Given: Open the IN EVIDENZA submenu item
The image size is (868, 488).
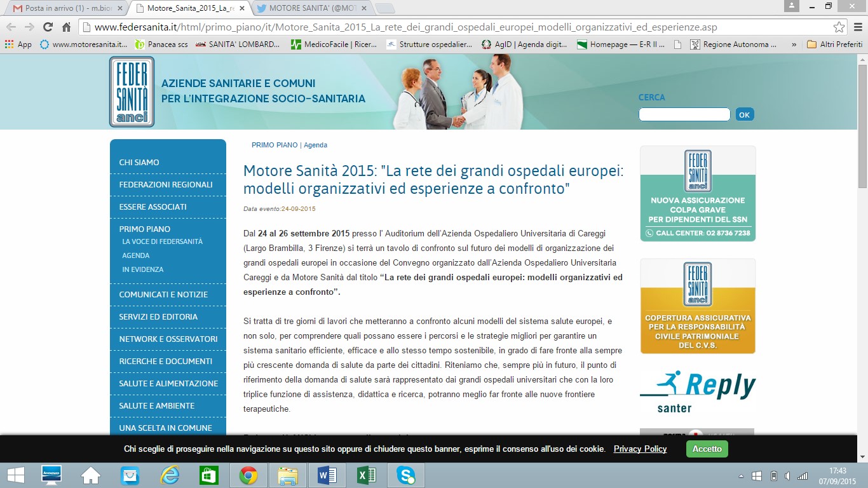Looking at the screenshot, I should (143, 269).
